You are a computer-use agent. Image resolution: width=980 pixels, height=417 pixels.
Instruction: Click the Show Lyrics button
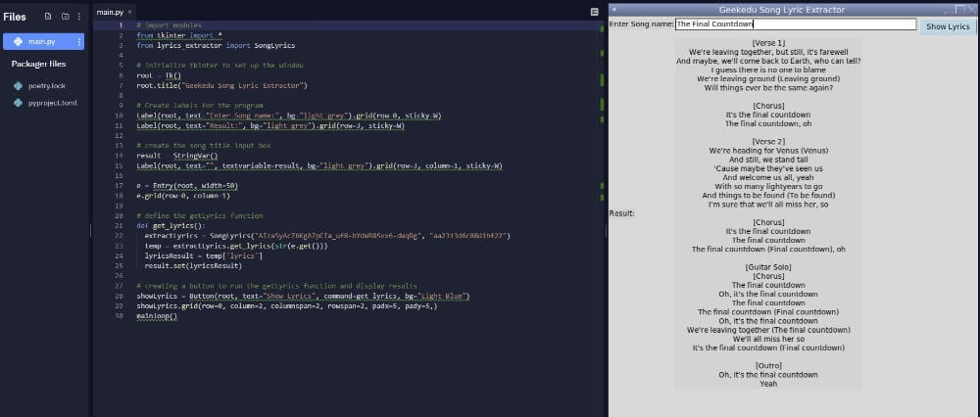click(x=948, y=26)
